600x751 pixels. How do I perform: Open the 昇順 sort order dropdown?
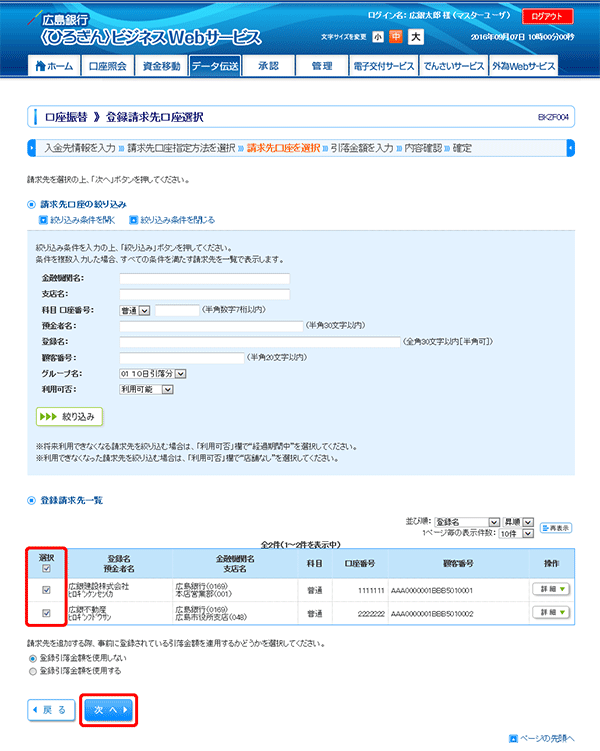(x=518, y=522)
